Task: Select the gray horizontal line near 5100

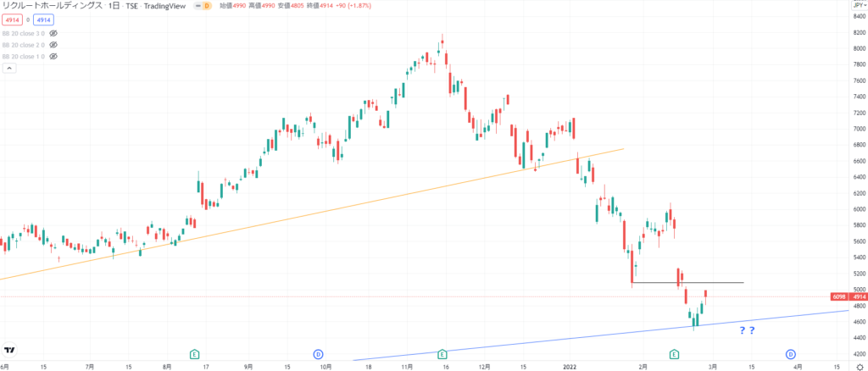Action: pos(687,283)
